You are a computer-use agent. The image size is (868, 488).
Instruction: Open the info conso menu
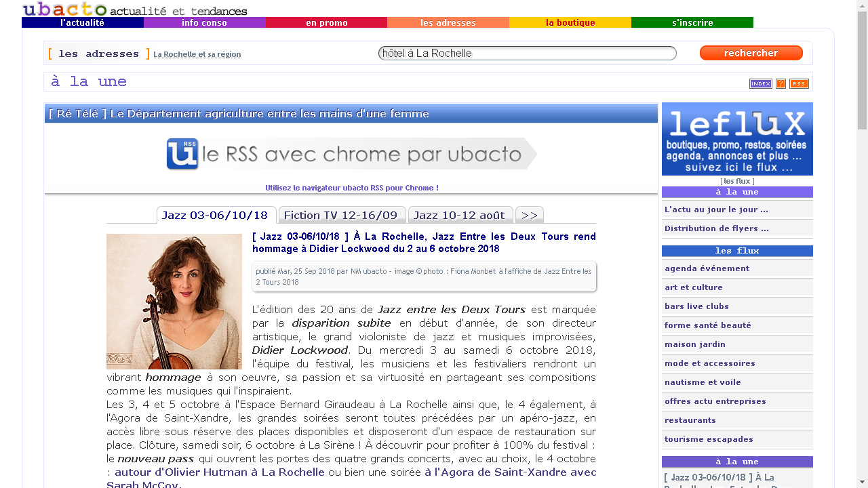pyautogui.click(x=205, y=22)
